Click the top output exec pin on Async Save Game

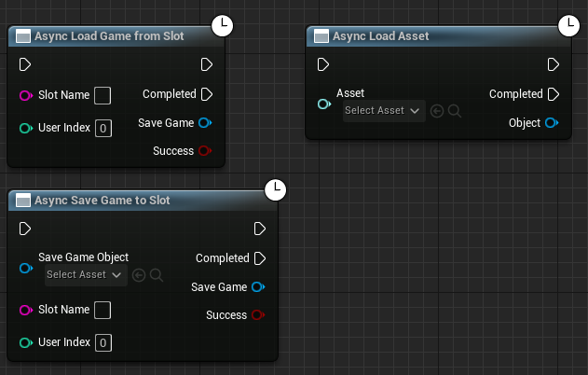[260, 229]
